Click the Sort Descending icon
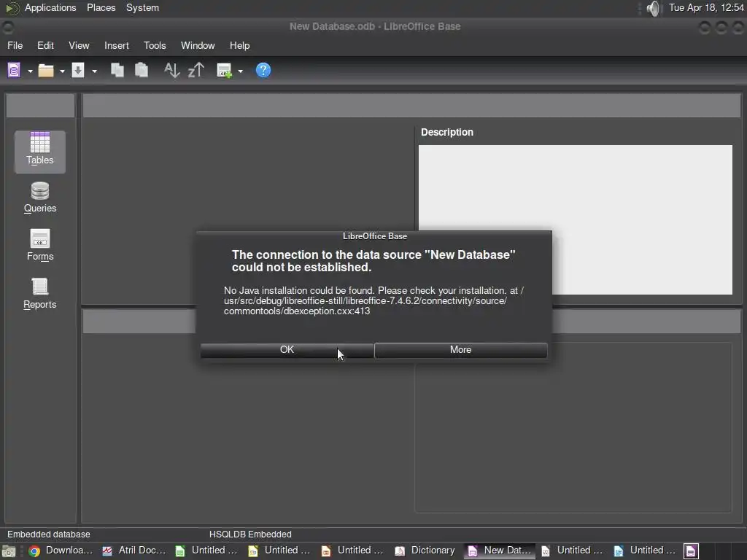 pos(196,70)
